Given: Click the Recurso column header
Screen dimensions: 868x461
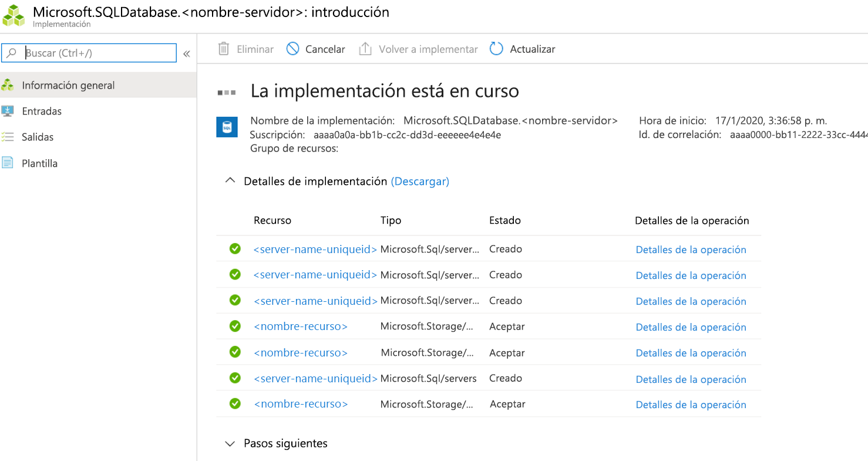Looking at the screenshot, I should [x=272, y=220].
